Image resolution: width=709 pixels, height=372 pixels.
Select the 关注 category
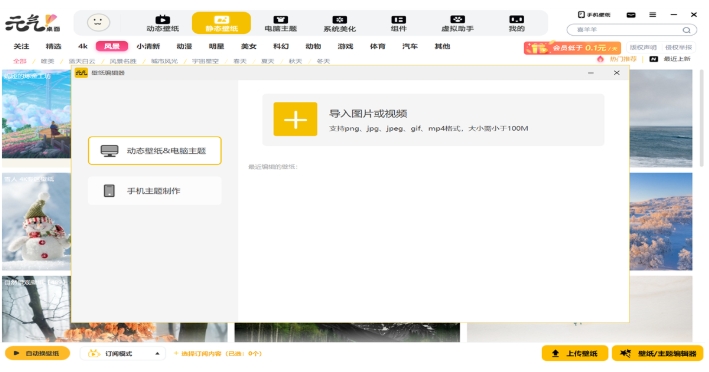click(21, 46)
